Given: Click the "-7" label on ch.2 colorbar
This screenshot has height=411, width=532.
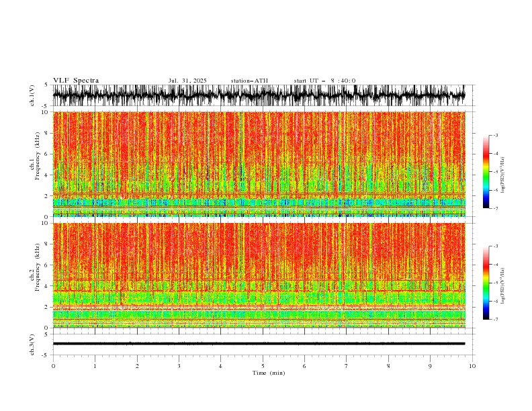Looking at the screenshot, I should (x=496, y=320).
